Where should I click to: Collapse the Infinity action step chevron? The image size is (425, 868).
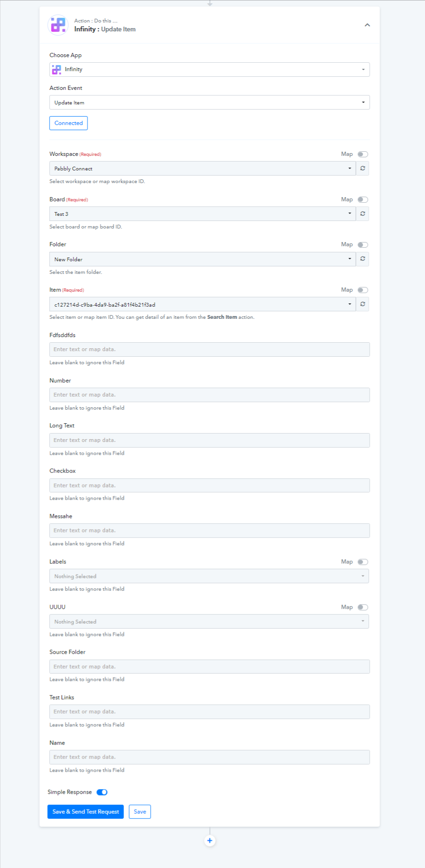click(x=367, y=25)
